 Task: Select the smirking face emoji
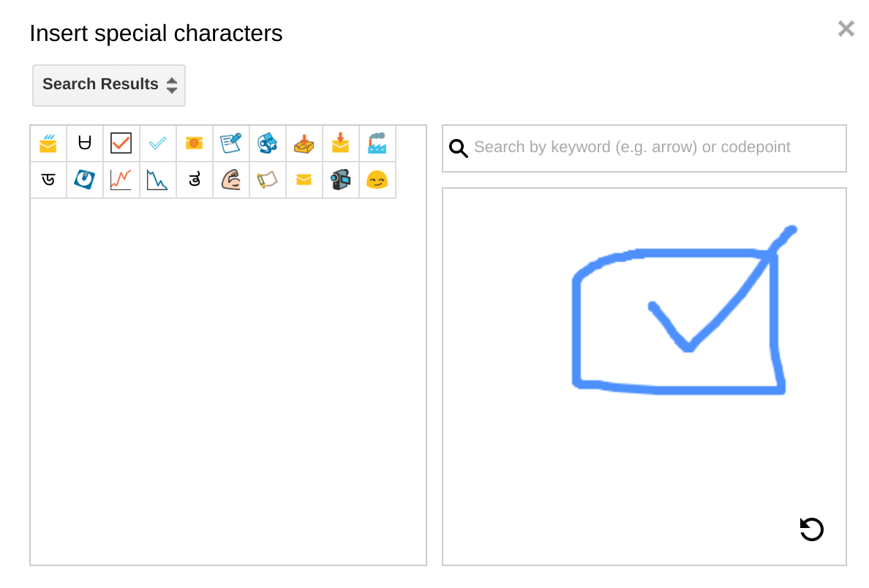[377, 180]
